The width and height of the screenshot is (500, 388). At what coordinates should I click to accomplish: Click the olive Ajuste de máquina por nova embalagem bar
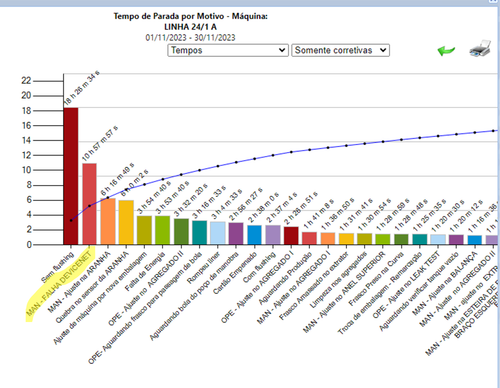(x=144, y=230)
